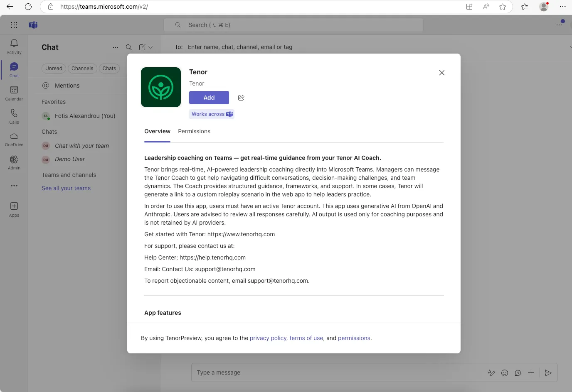
Task: Open Teams settings and more menu
Action: pos(560,24)
